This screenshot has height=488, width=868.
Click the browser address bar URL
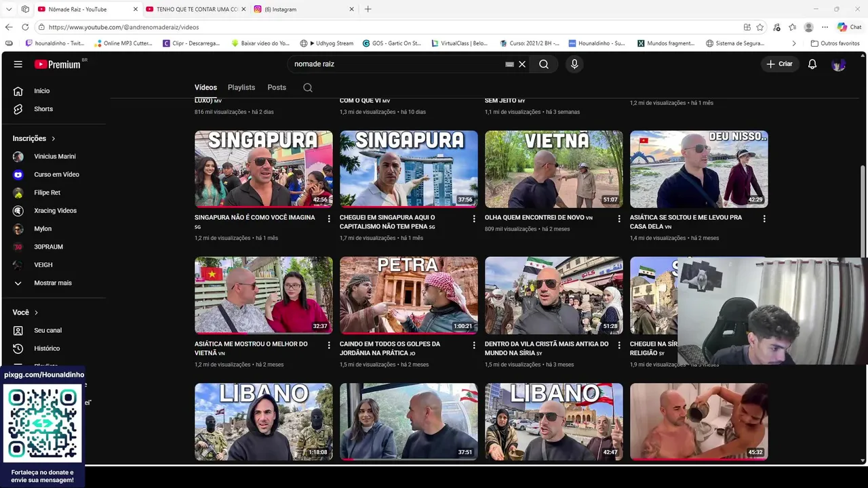coord(124,27)
